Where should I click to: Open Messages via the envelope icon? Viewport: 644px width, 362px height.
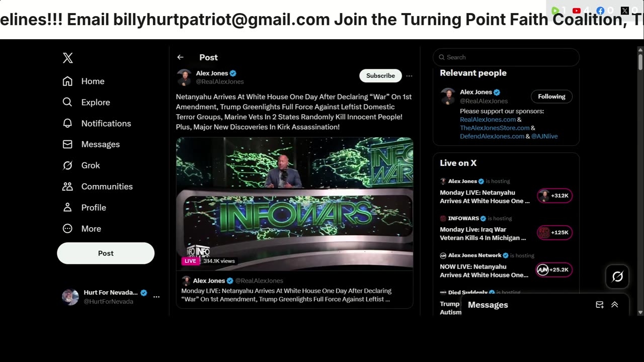pyautogui.click(x=91, y=144)
